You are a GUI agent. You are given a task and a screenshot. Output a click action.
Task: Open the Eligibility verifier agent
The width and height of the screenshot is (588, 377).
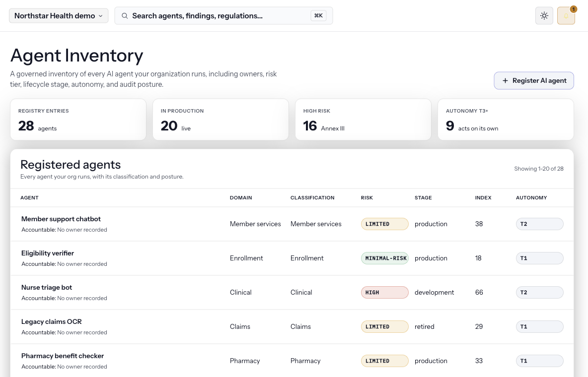pos(48,253)
